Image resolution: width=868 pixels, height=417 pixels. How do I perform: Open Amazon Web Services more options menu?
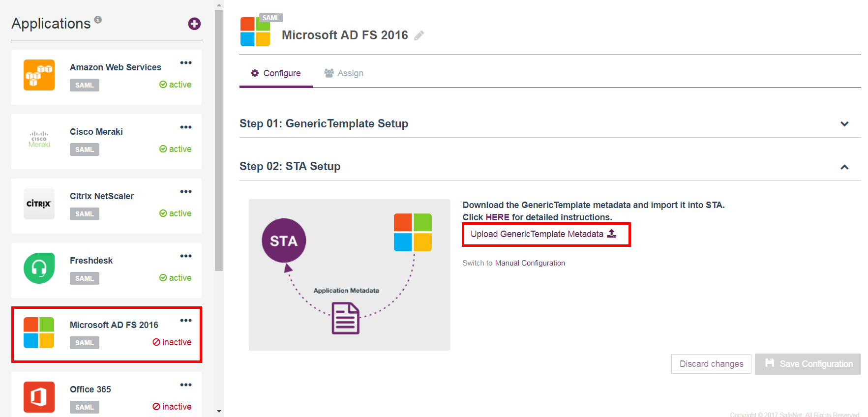point(186,62)
